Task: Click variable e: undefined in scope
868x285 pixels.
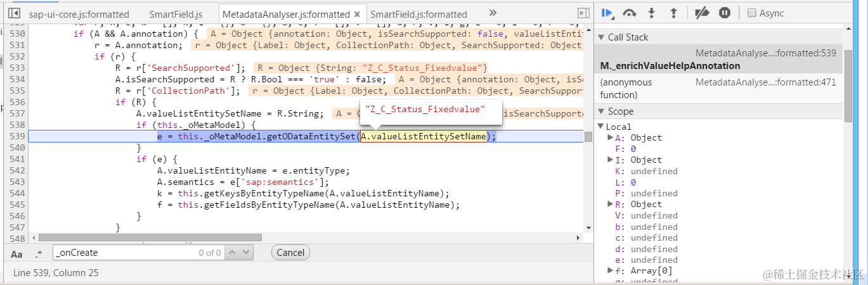Action: tap(646, 260)
